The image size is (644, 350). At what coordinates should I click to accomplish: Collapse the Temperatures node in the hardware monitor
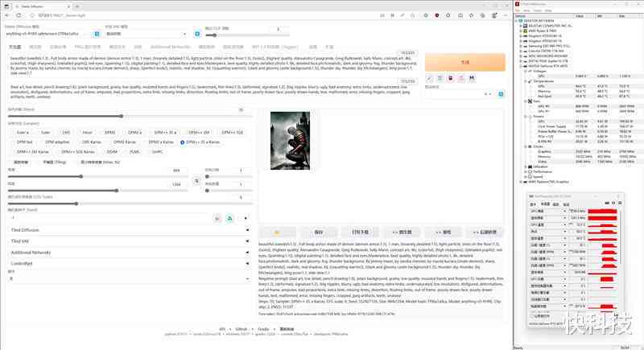click(x=526, y=81)
